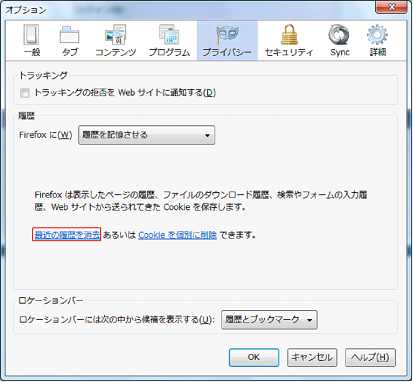Confirm with the OK button
This screenshot has width=413, height=382.
[254, 357]
